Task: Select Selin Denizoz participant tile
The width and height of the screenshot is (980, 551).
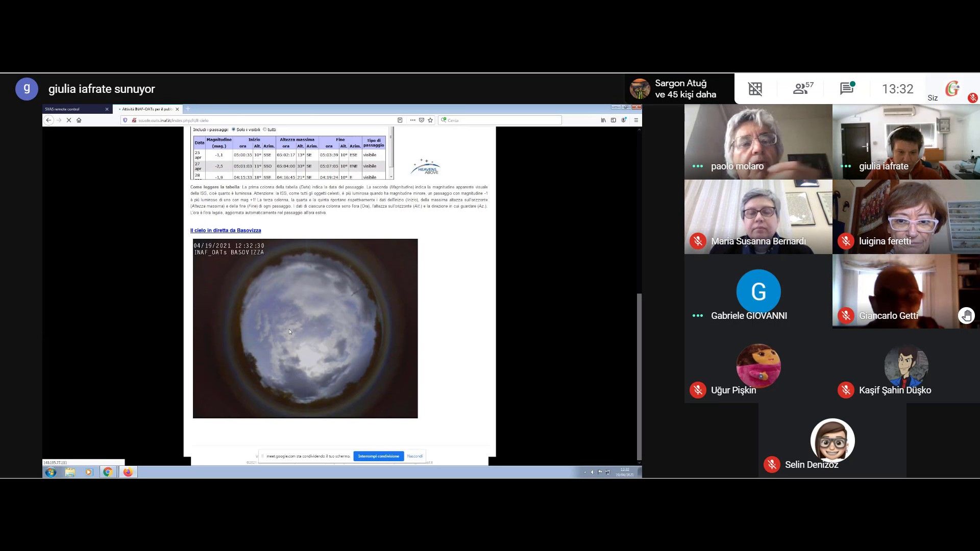Action: (832, 440)
